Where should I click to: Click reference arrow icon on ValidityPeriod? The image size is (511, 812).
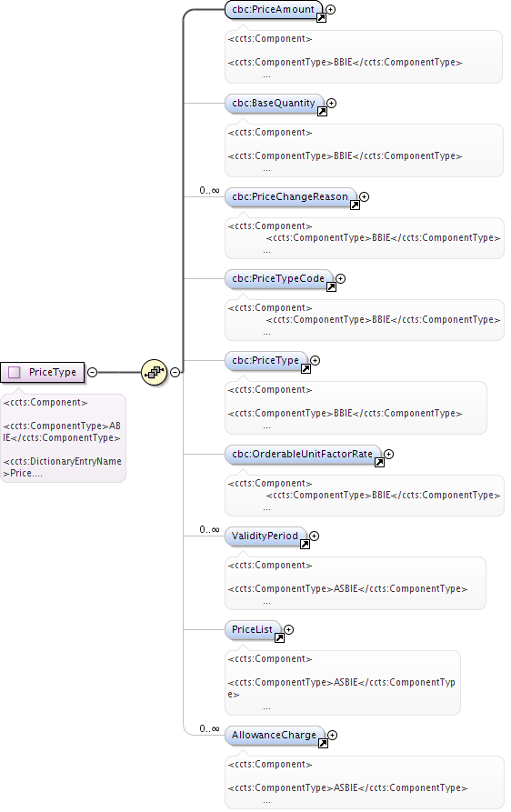[x=306, y=545]
